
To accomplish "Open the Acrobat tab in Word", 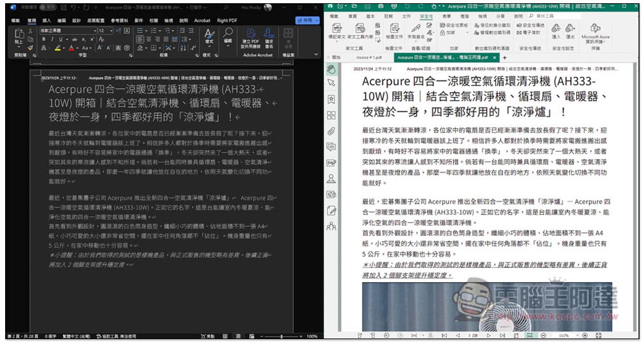I will click(x=202, y=20).
